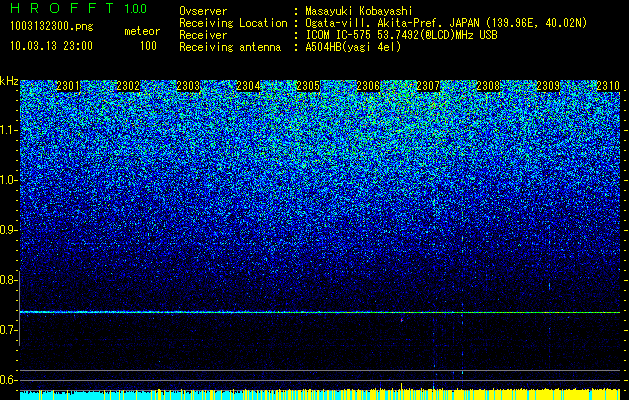Click the 1.1 frequency axis label
Screen dimensions: 629x400
(x=9, y=130)
